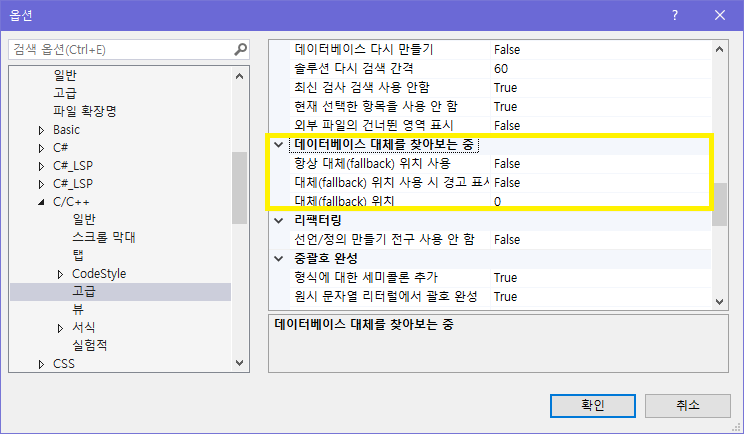The height and width of the screenshot is (434, 744).
Task: Expand the 서식 node
Action: (60, 328)
